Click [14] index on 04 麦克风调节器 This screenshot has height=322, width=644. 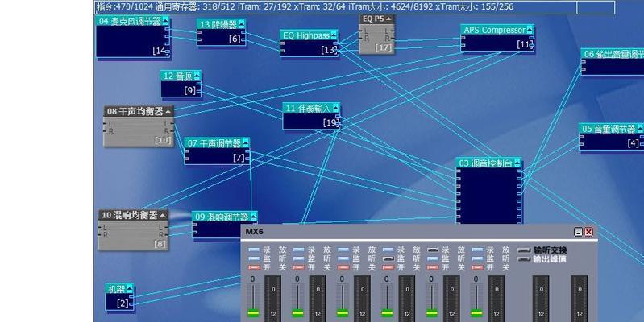click(160, 51)
